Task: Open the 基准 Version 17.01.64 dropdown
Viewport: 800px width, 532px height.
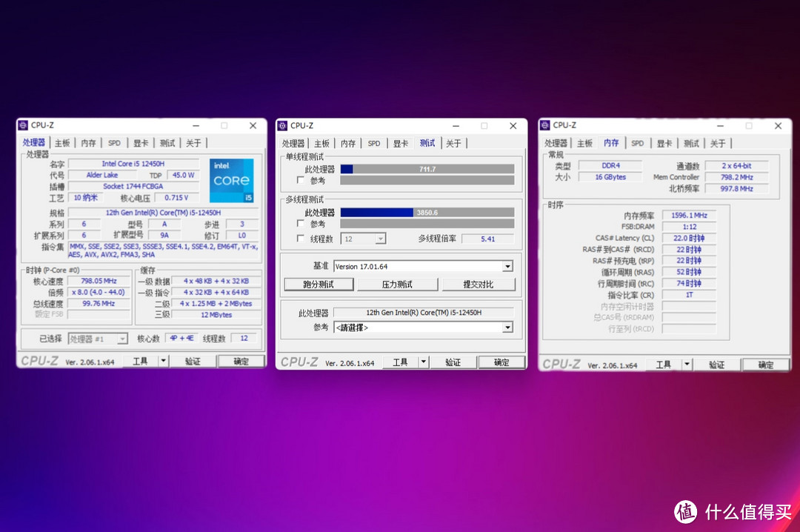Action: 507,267
